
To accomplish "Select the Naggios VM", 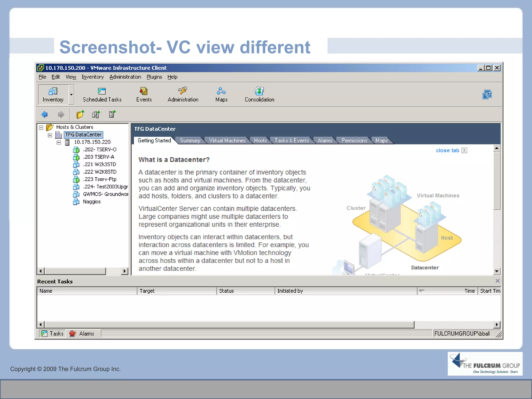I will [91, 202].
